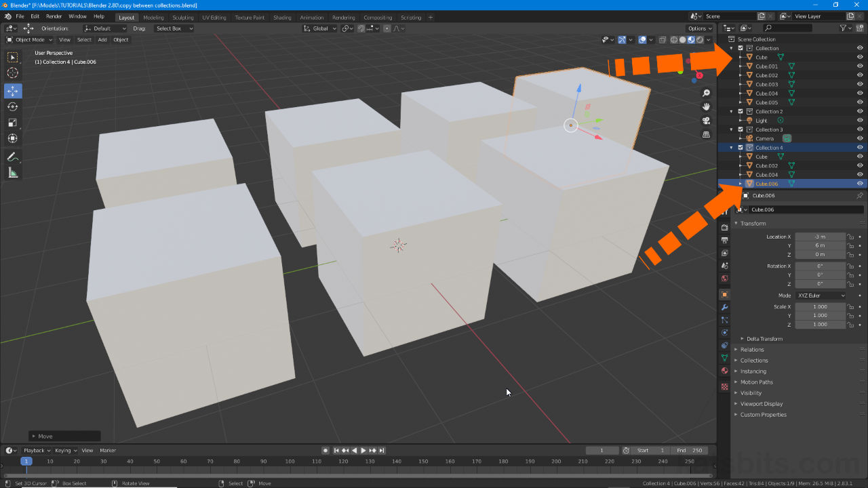This screenshot has width=868, height=488.
Task: Toggle the camera view icon
Action: (x=706, y=121)
